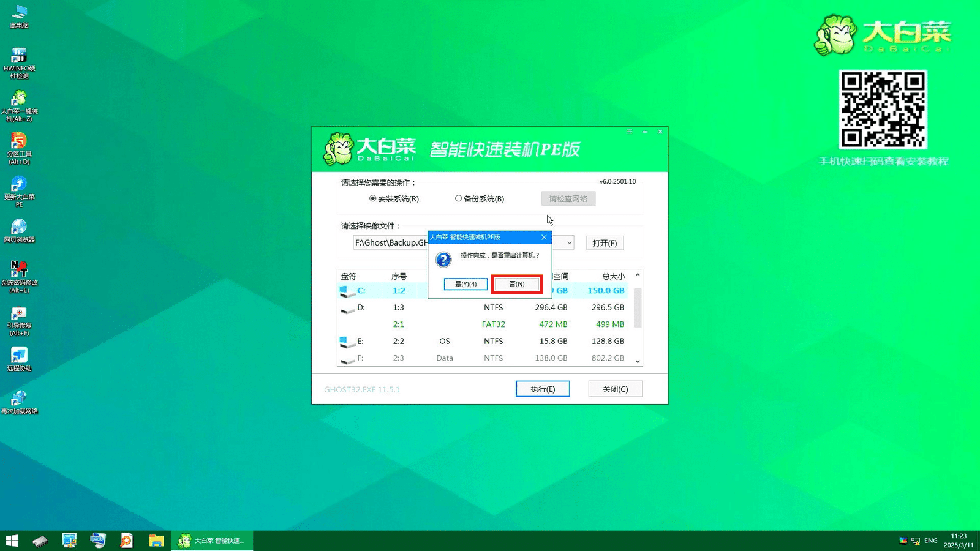This screenshot has height=551, width=980.
Task: Switch to 大白菜 智能快速 taskbar item
Action: (x=212, y=541)
